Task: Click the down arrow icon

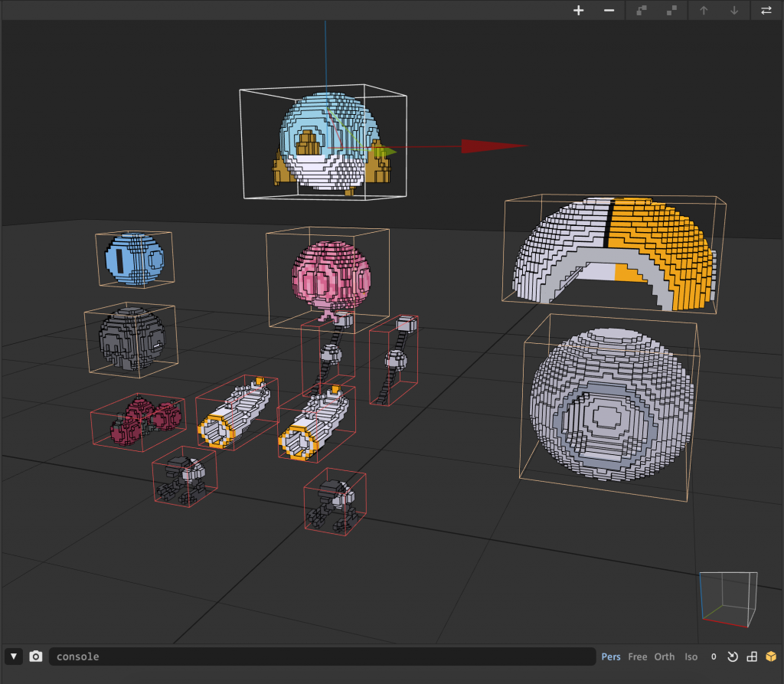Action: click(x=734, y=11)
